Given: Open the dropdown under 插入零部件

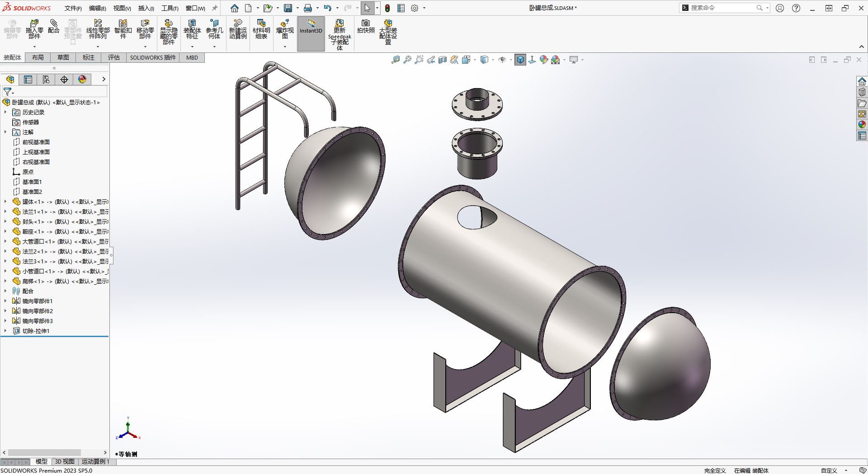Looking at the screenshot, I should tap(34, 47).
